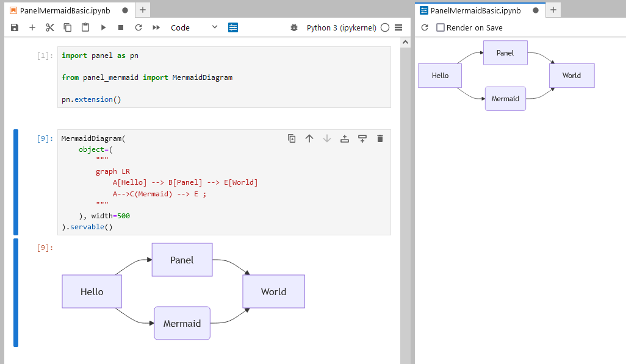Open the cell type dropdown showing Code
626x364 pixels.
(193, 27)
